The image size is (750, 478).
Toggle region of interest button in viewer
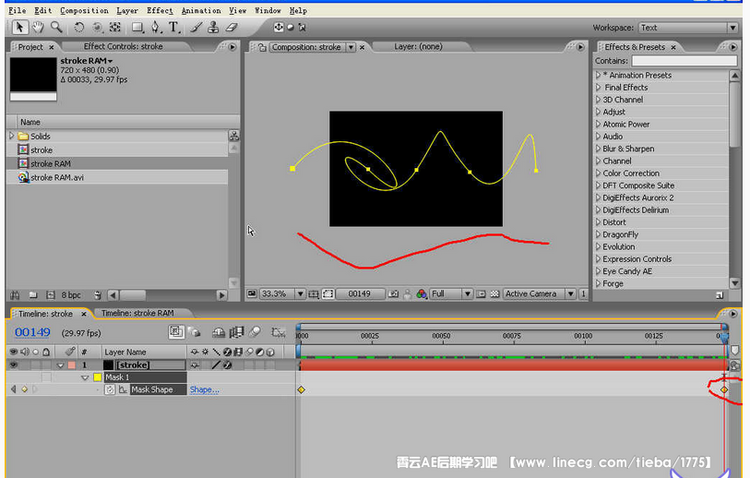point(481,294)
